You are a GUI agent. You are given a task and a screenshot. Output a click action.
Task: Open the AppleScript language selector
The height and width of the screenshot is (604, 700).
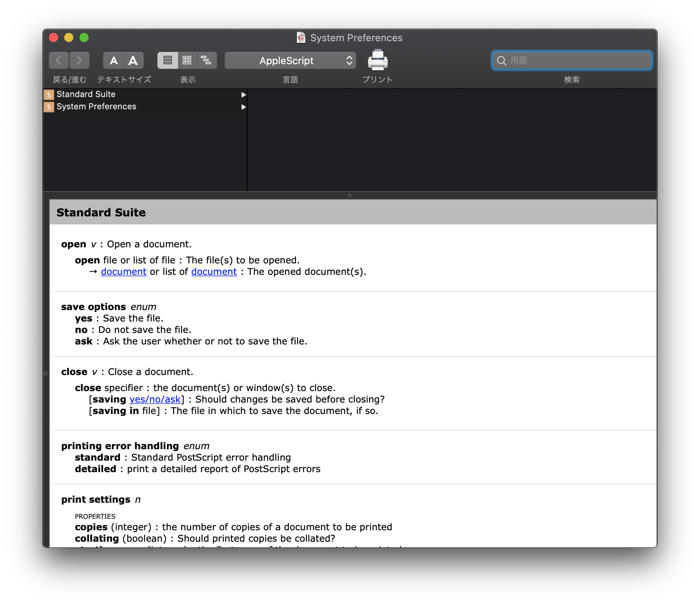290,60
